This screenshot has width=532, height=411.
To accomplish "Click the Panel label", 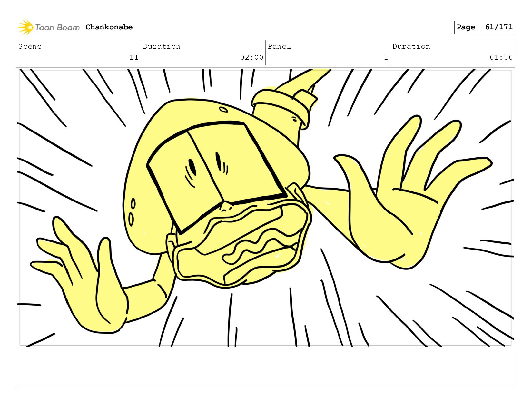I will 279,46.
